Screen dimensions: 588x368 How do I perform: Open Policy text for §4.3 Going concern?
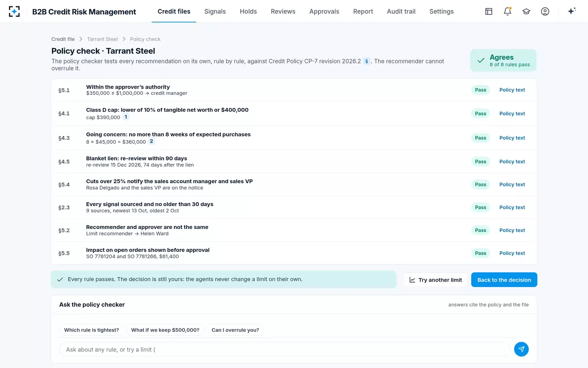click(512, 138)
